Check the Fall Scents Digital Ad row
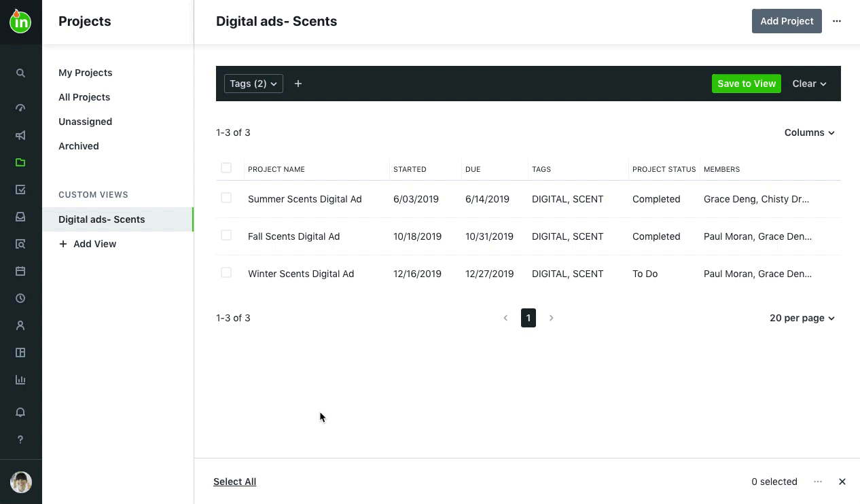 [x=226, y=235]
